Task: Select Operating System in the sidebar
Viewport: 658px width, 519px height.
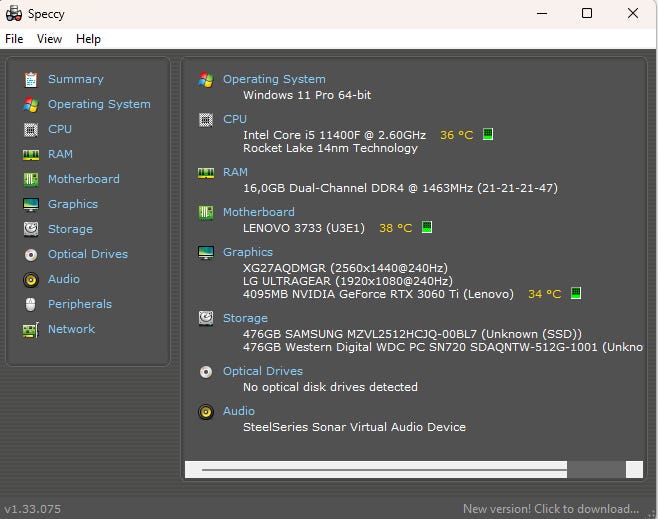Action: tap(99, 104)
